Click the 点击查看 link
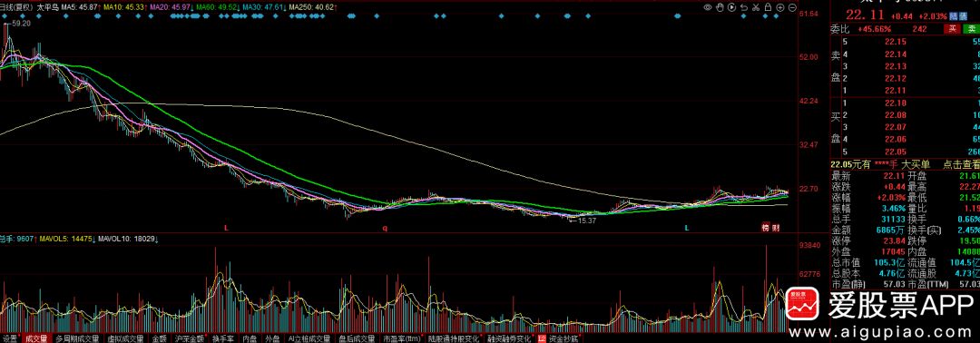 961,164
